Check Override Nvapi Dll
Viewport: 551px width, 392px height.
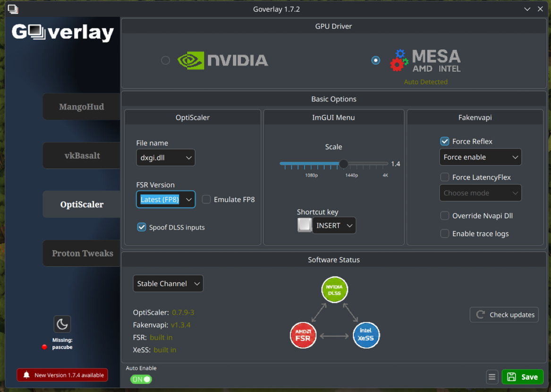point(444,215)
